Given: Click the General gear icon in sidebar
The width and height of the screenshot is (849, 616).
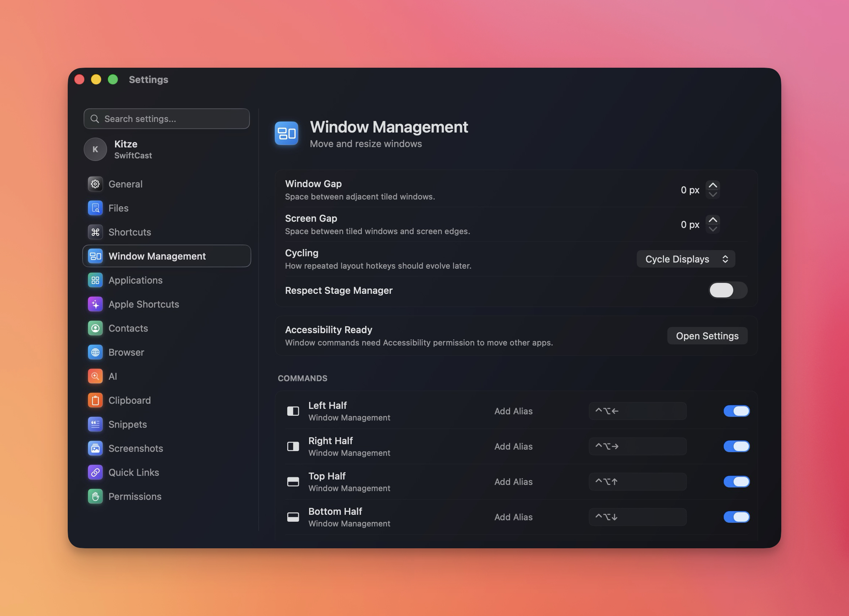Looking at the screenshot, I should tap(95, 184).
